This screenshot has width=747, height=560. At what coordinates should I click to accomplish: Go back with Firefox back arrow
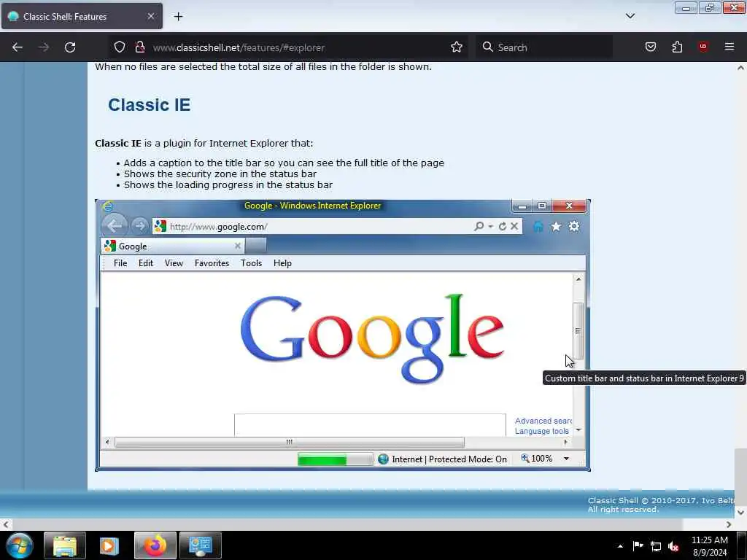click(x=18, y=47)
